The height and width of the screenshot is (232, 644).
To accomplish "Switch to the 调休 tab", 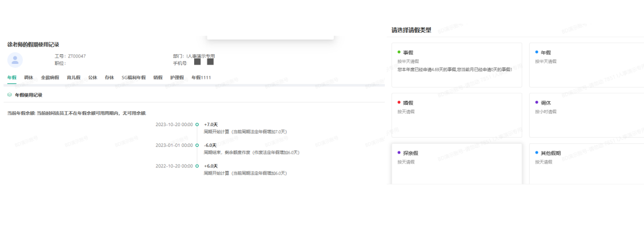I will 29,77.
